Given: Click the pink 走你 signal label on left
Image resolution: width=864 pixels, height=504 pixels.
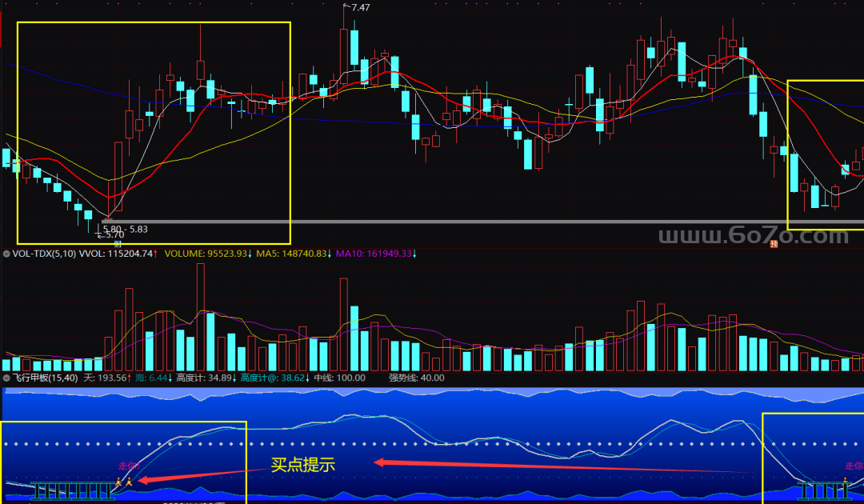Looking at the screenshot, I should [128, 466].
